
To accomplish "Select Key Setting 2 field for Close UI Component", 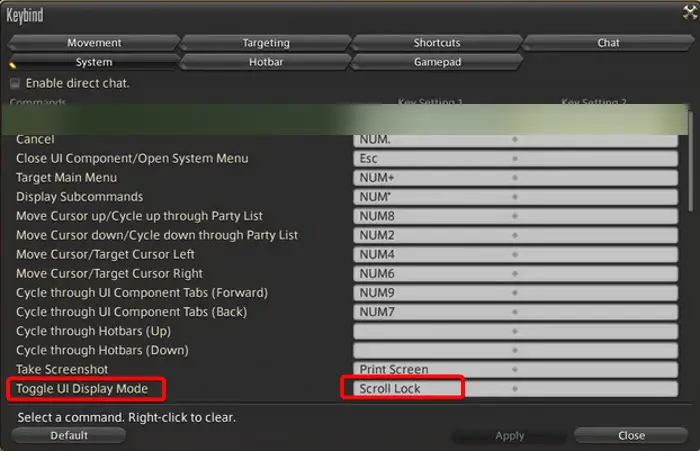I will [x=597, y=159].
